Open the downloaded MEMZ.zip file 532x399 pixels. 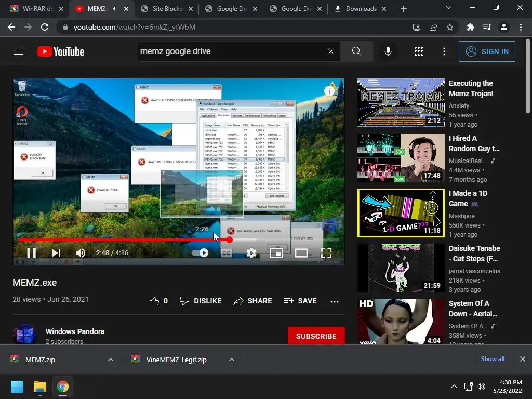40,360
